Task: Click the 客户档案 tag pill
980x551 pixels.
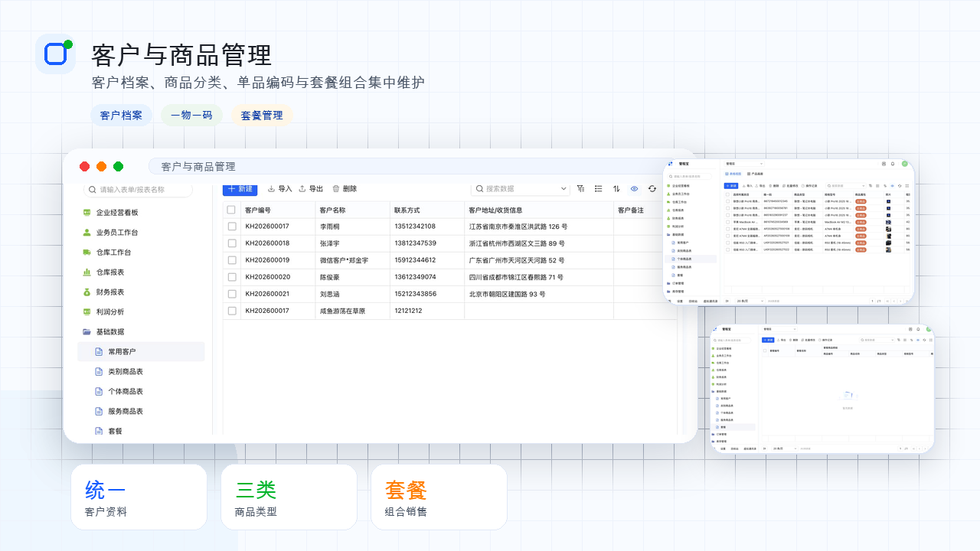Action: point(121,116)
